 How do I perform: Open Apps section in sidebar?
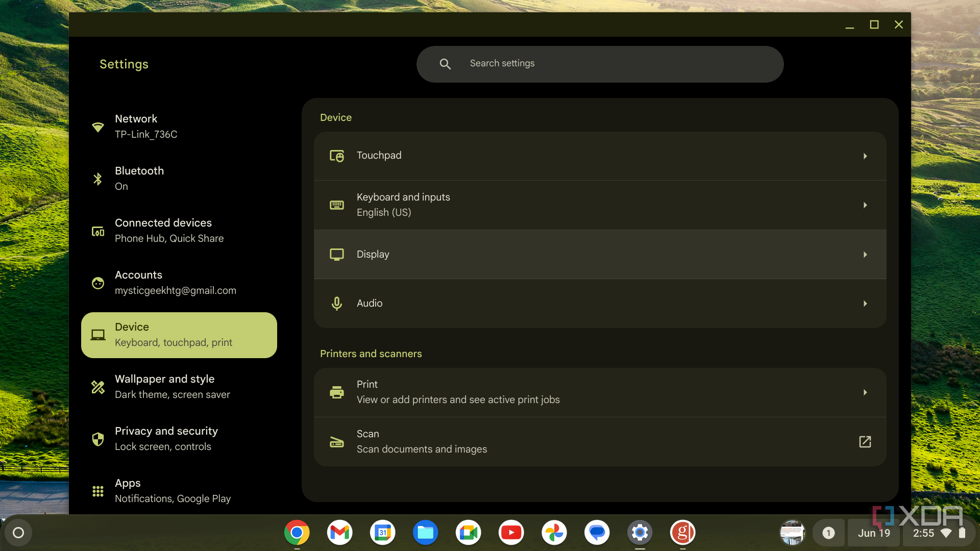point(179,491)
